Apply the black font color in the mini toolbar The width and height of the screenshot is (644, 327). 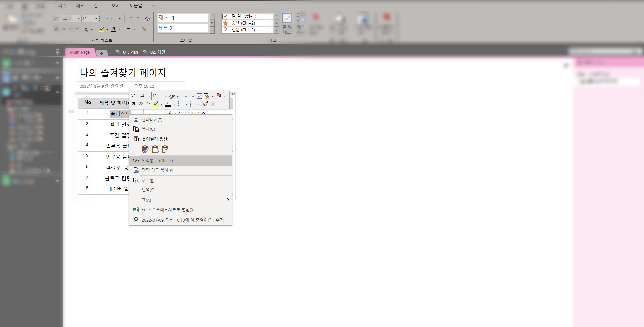(168, 104)
